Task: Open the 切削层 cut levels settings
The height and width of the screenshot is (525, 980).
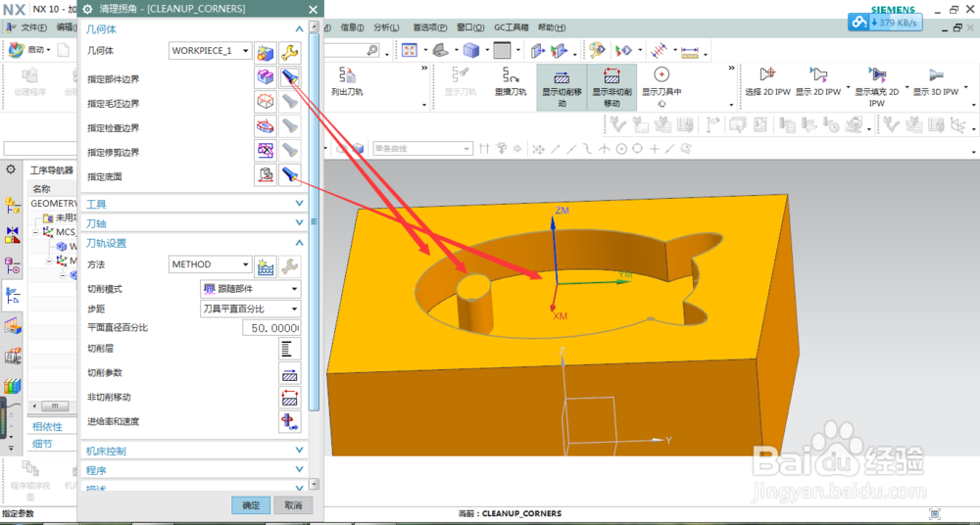Action: [289, 349]
